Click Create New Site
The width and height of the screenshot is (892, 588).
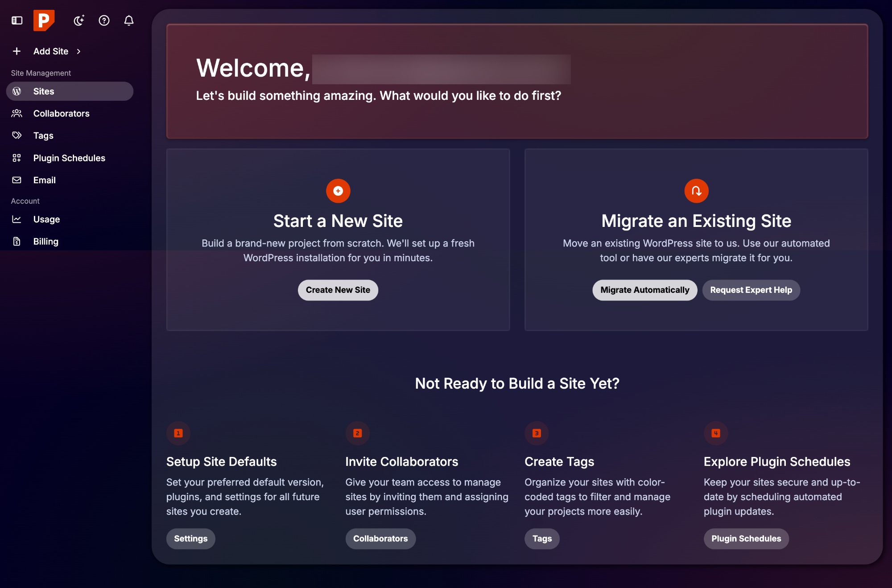(x=338, y=290)
